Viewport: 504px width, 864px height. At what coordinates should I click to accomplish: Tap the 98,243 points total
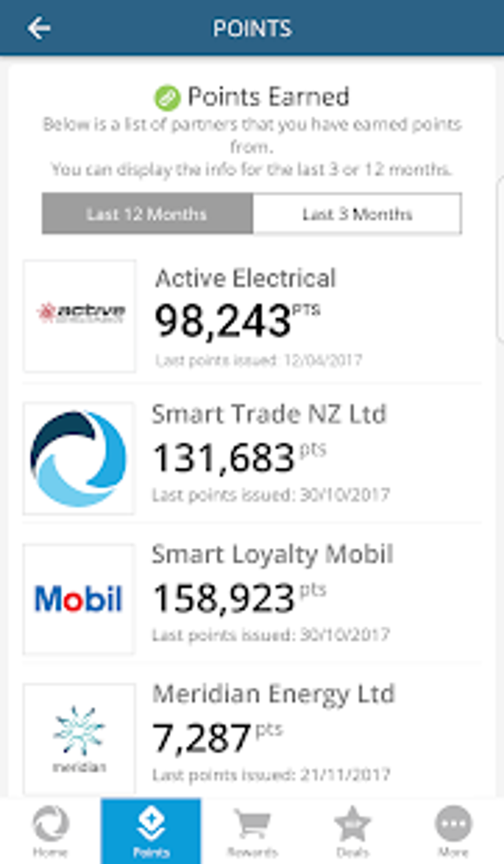(x=223, y=320)
